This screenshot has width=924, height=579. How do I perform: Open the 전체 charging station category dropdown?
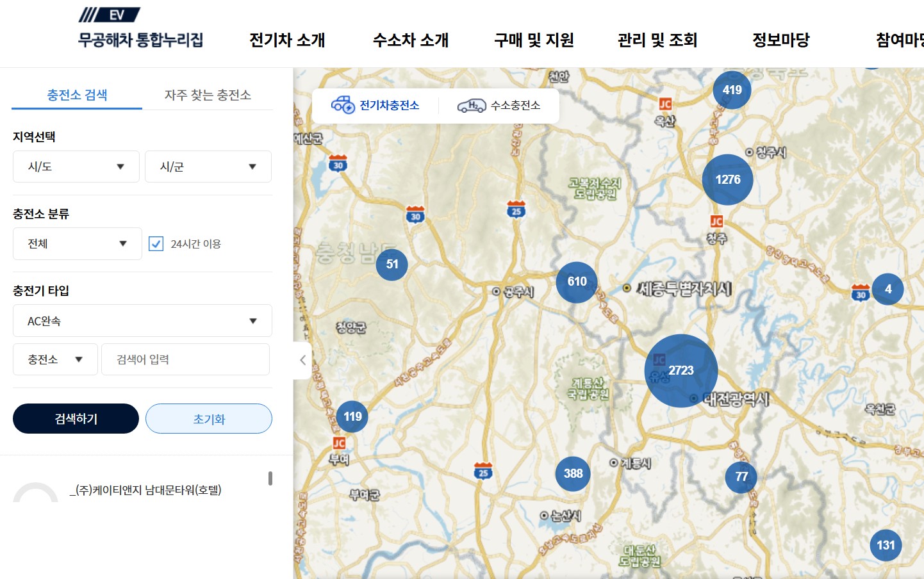[x=77, y=243]
